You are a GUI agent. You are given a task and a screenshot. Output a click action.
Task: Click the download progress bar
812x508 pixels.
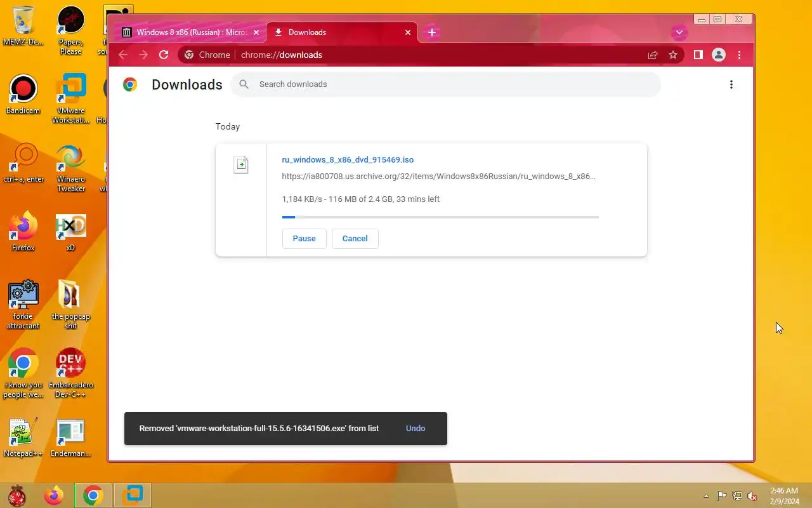[x=440, y=217]
